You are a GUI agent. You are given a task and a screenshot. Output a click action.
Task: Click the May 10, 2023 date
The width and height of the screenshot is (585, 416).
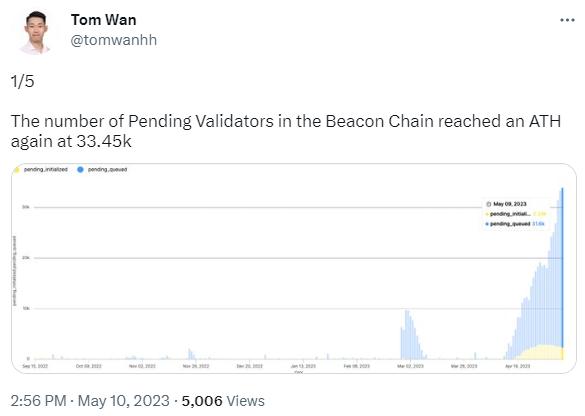(x=123, y=401)
